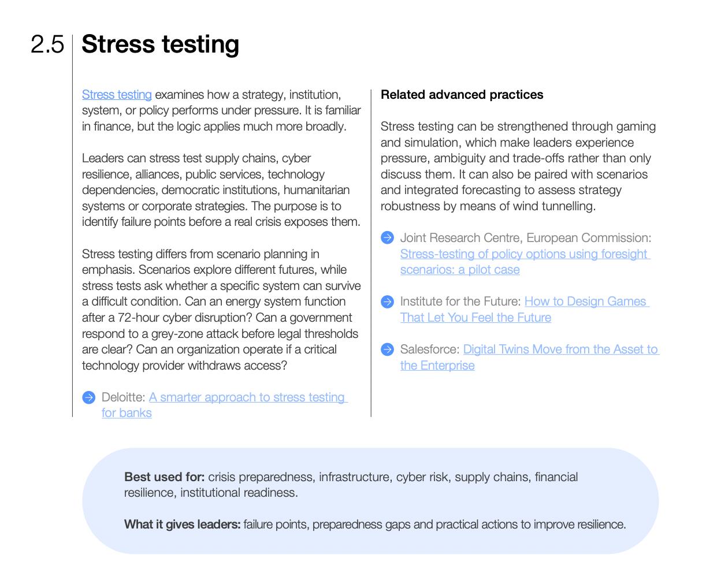The height and width of the screenshot is (588, 706).
Task: Click 'scenarios: a pilot case' link text
Action: (x=460, y=270)
